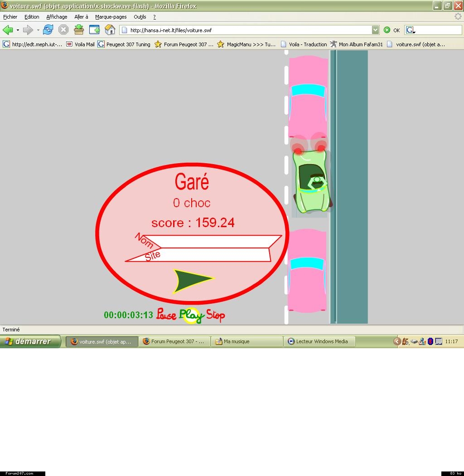Expand the Back button history dropdown
The height and width of the screenshot is (476, 464).
[18, 30]
